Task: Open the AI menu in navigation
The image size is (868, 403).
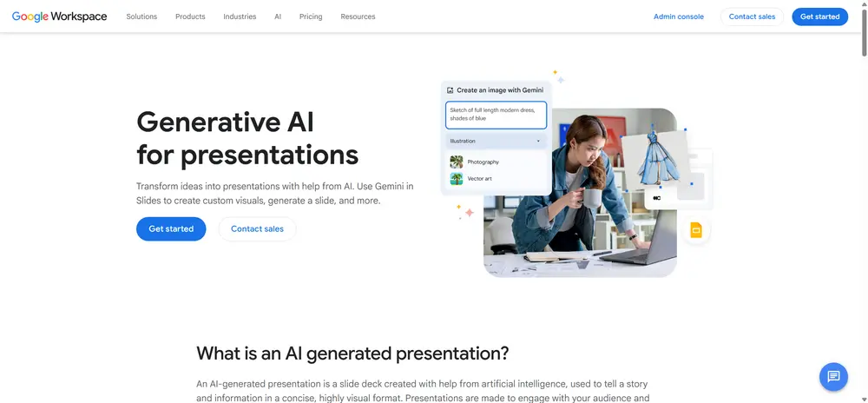Action: pyautogui.click(x=278, y=17)
